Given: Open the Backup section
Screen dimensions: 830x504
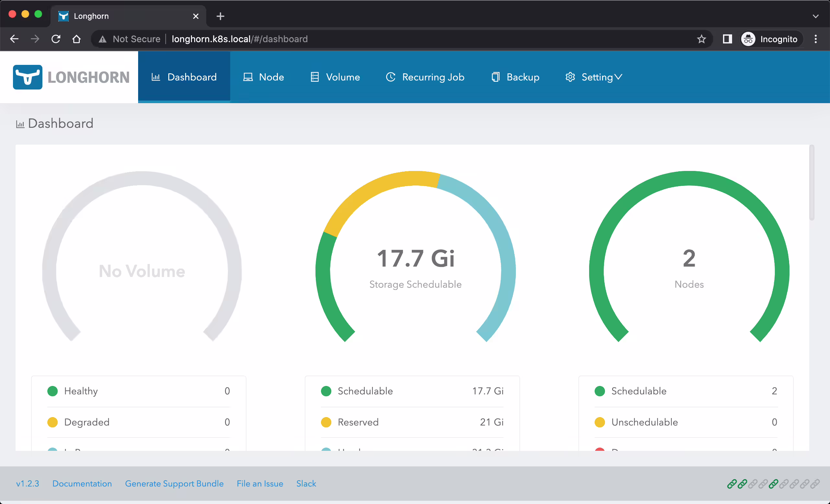Looking at the screenshot, I should [516, 77].
